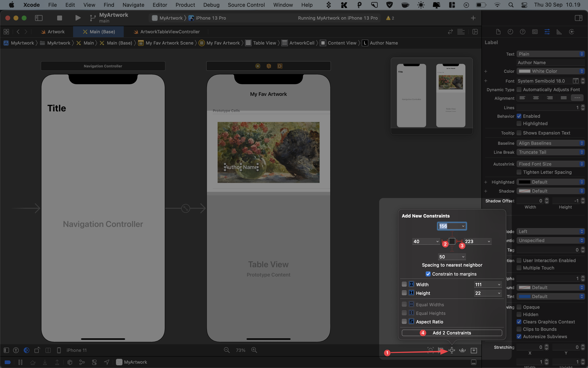Check the Aspect Ratio constraint

click(404, 322)
